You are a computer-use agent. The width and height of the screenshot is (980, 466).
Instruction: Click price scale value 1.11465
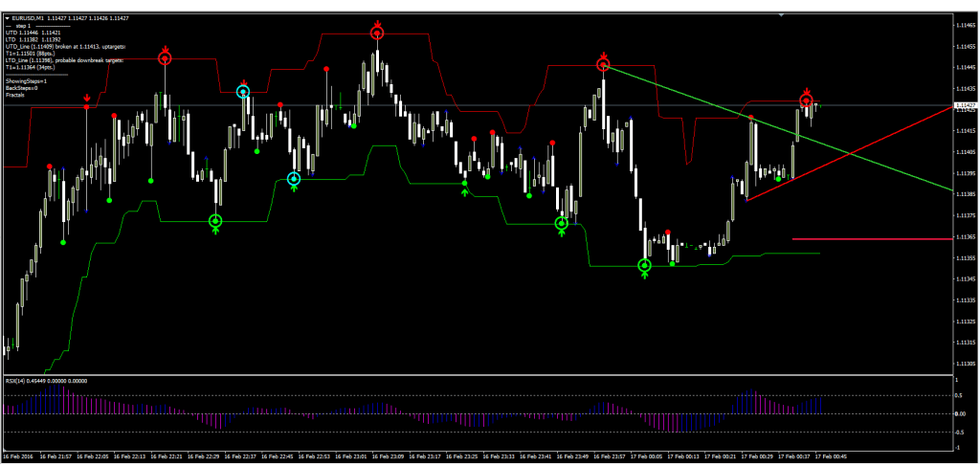(967, 25)
